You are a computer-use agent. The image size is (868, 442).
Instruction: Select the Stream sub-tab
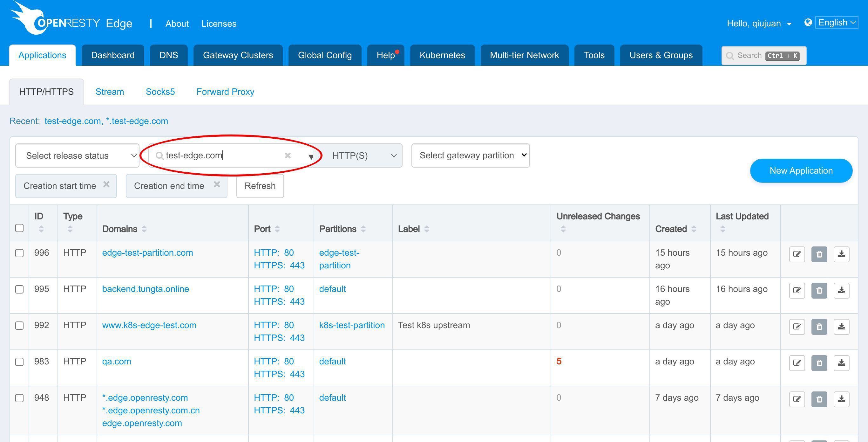coord(110,92)
